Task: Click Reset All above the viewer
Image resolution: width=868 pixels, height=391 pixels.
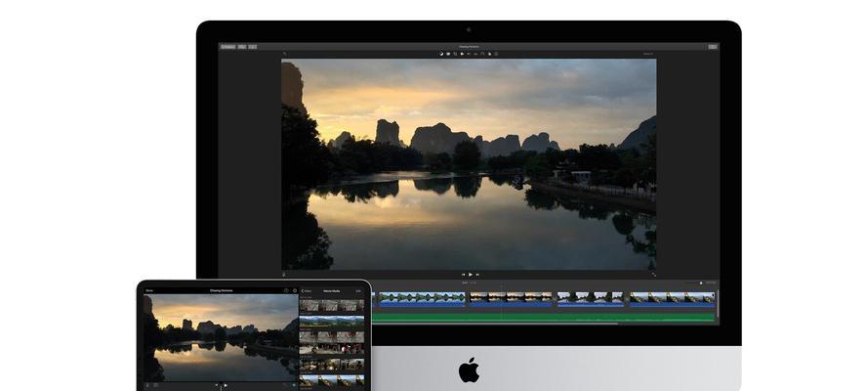Action: point(647,54)
